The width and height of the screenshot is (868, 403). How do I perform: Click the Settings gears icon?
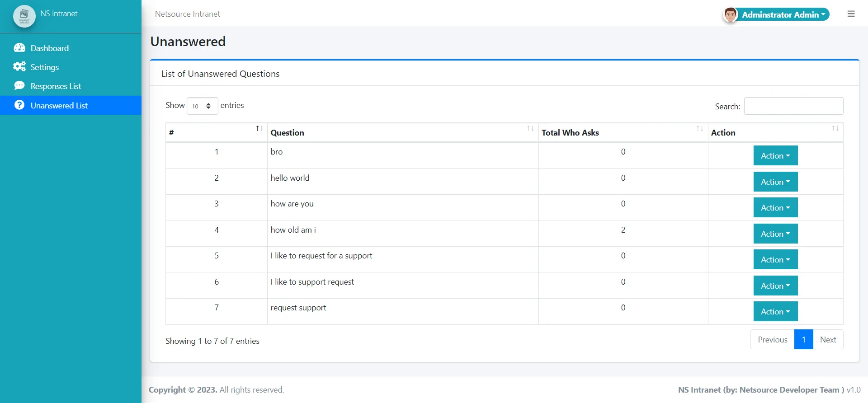19,67
